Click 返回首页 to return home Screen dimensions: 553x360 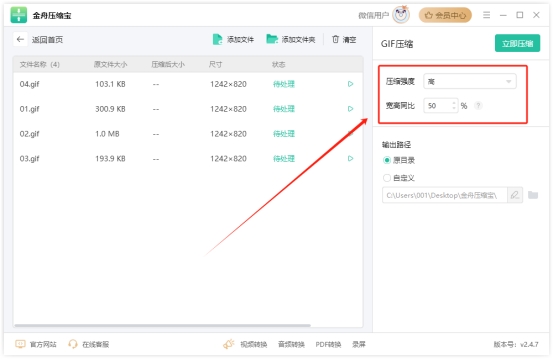click(47, 39)
